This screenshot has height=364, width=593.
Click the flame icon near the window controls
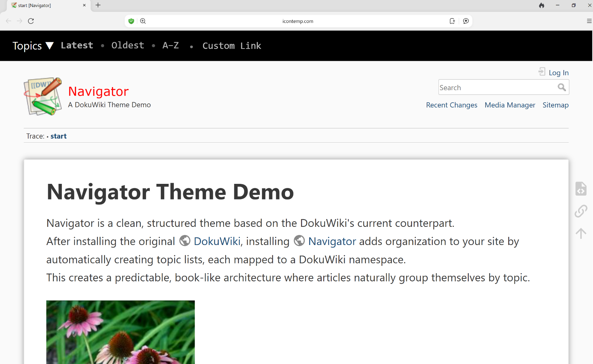point(541,6)
